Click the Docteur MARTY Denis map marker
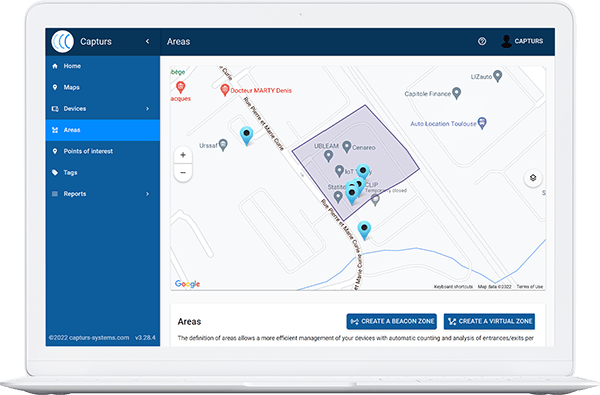 pos(225,90)
